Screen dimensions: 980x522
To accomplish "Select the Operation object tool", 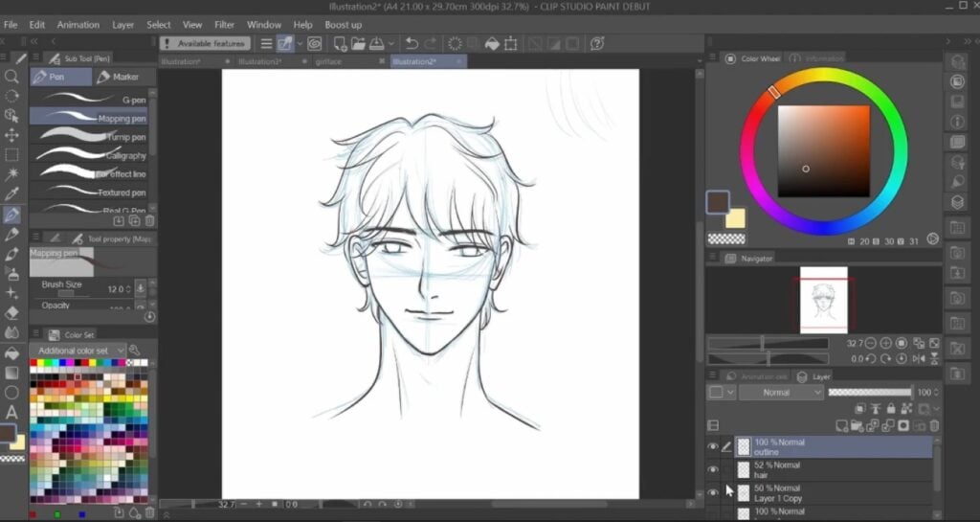I will [11, 116].
